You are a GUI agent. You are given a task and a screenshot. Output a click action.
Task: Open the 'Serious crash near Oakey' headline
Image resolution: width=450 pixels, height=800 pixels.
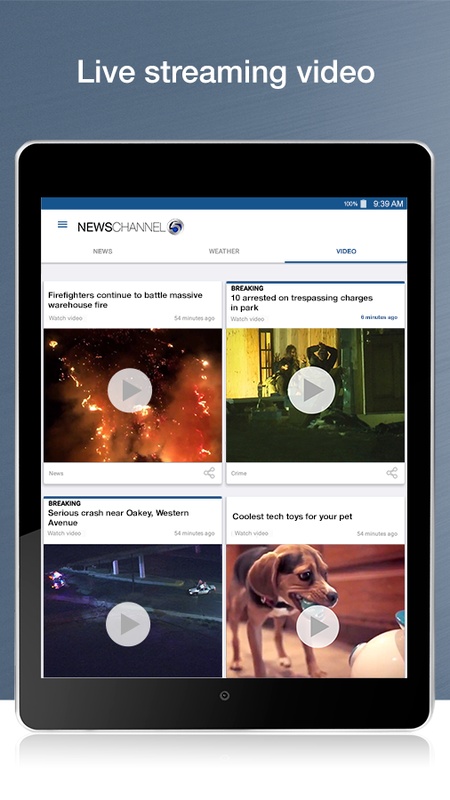pos(118,518)
